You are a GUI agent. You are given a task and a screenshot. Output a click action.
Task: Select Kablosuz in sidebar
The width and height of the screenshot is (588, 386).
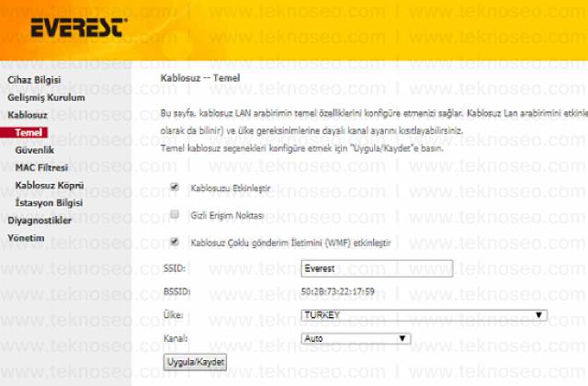coord(28,115)
